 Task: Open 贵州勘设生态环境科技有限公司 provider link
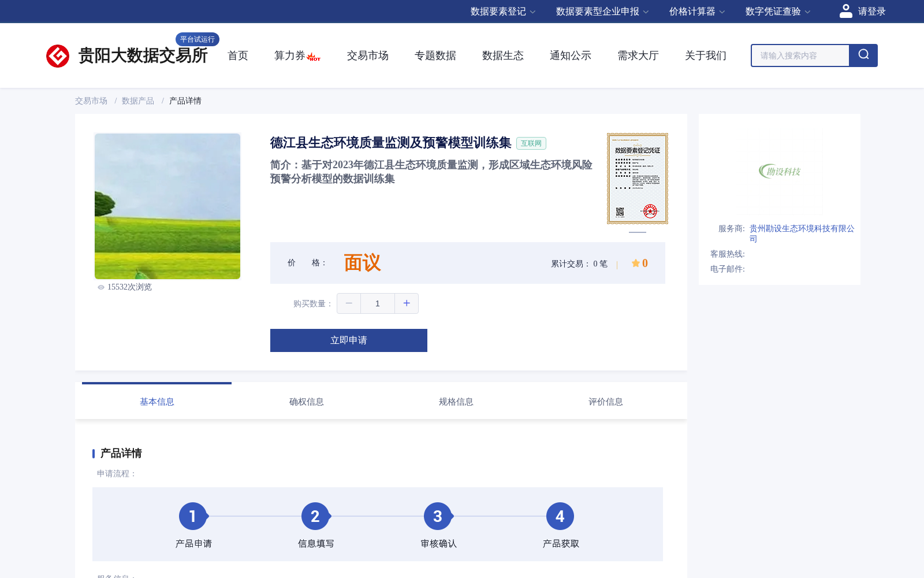(x=802, y=234)
